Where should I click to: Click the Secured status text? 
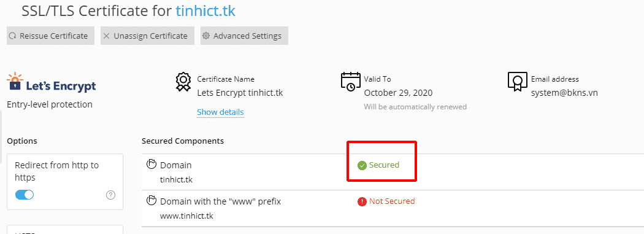[384, 165]
